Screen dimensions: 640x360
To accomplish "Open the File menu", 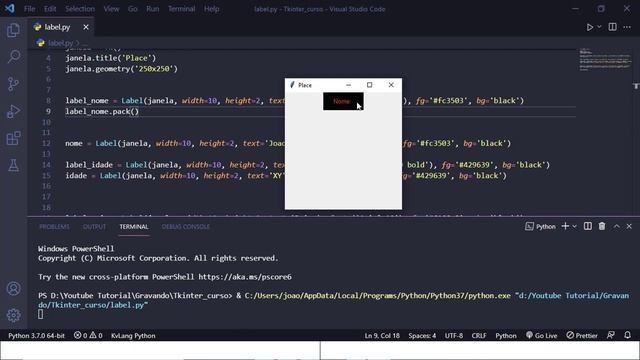I will click(29, 9).
